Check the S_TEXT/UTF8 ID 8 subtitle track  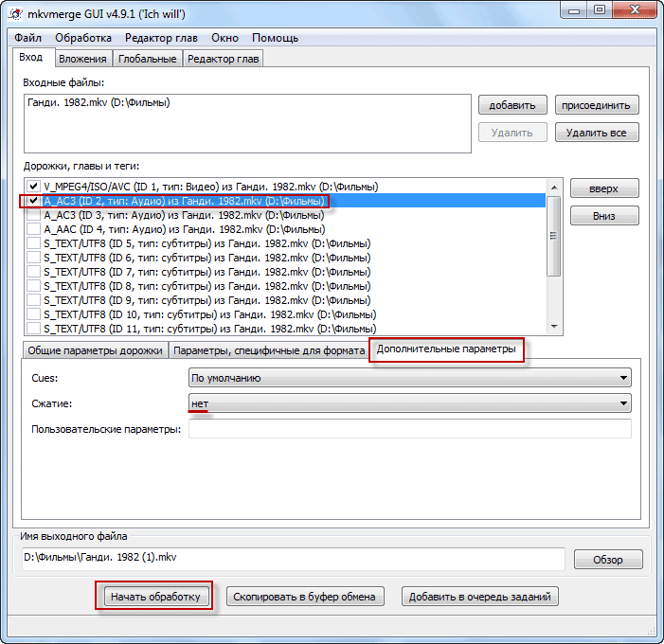(x=33, y=286)
